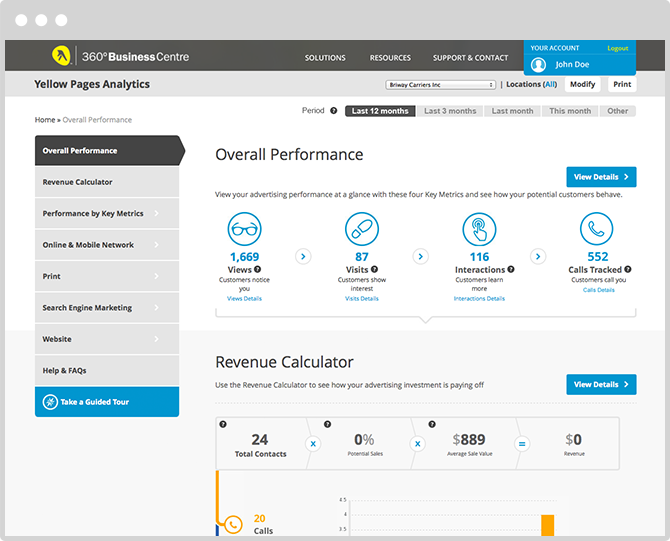This screenshot has height=541, width=670.
Task: Click the orange bar in calls chart
Action: [x=547, y=525]
